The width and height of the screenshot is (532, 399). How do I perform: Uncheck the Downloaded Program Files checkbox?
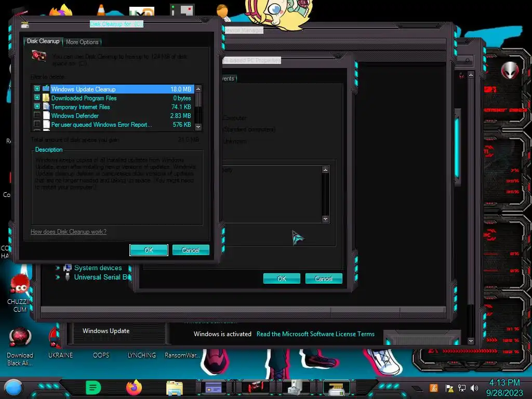pyautogui.click(x=37, y=97)
